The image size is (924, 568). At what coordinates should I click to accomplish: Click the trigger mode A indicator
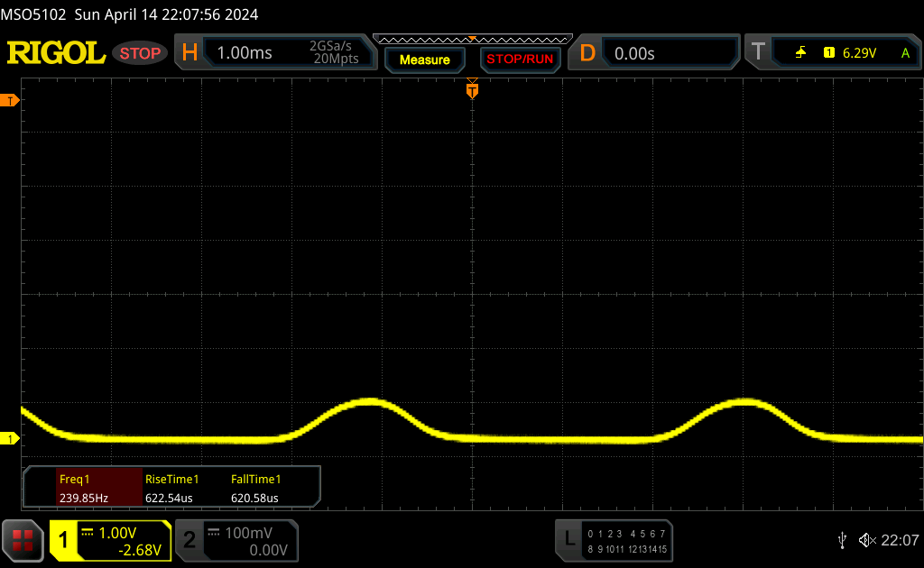[905, 53]
